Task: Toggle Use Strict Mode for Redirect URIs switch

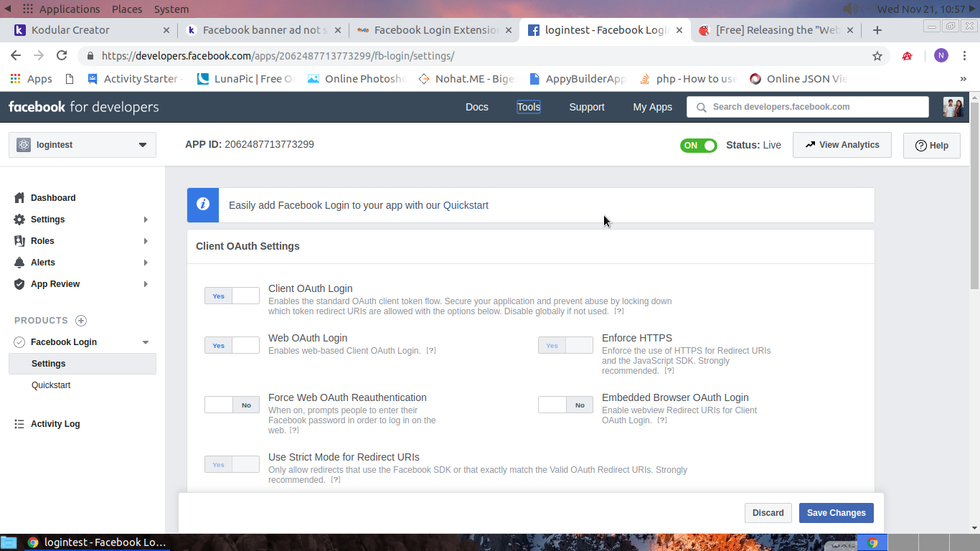Action: [x=232, y=464]
